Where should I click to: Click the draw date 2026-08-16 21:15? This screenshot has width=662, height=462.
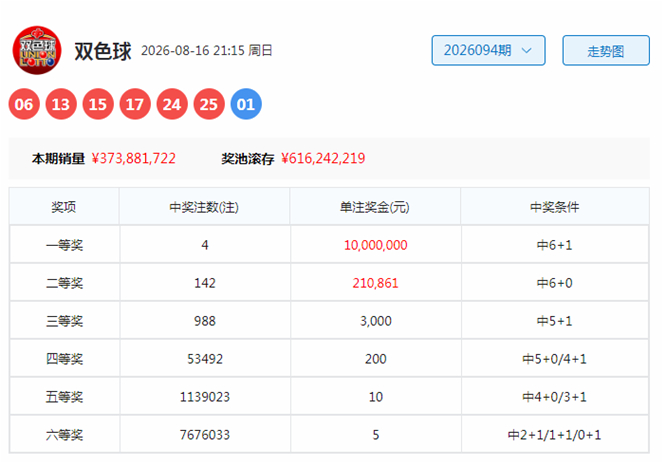click(x=193, y=51)
